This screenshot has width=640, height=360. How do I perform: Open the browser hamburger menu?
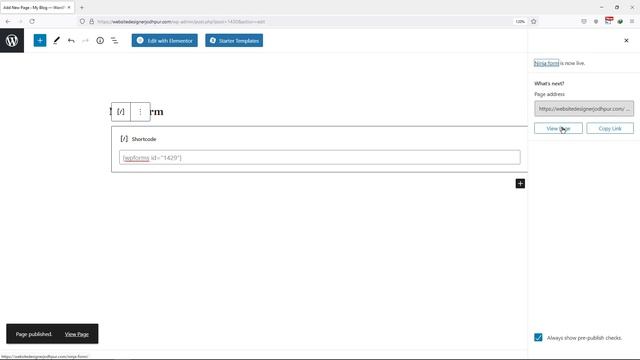[x=631, y=21]
